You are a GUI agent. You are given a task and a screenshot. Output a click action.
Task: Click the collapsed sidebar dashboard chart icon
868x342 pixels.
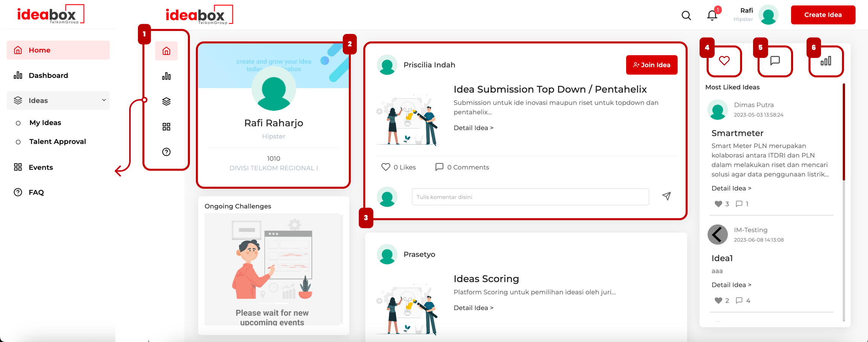coord(166,76)
